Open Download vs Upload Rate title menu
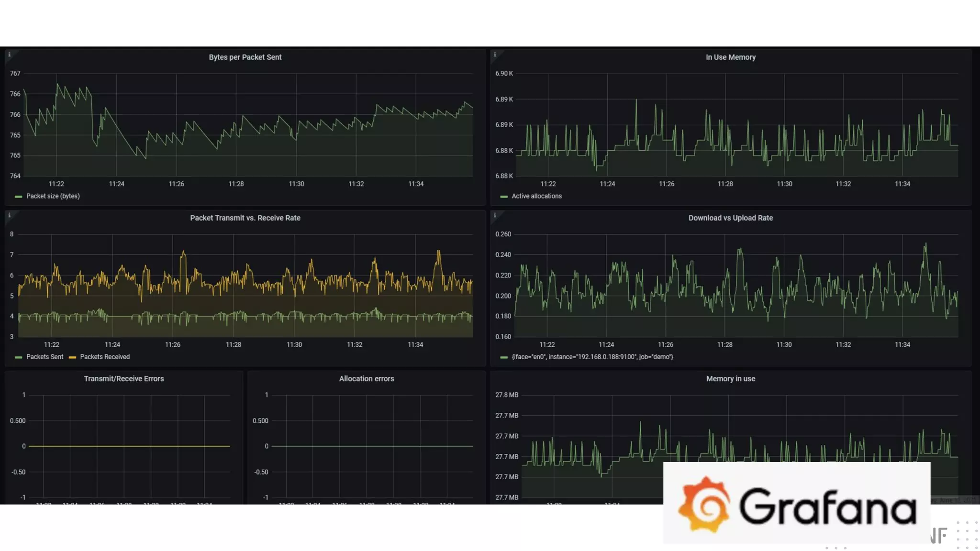The height and width of the screenshot is (551, 980). (730, 218)
